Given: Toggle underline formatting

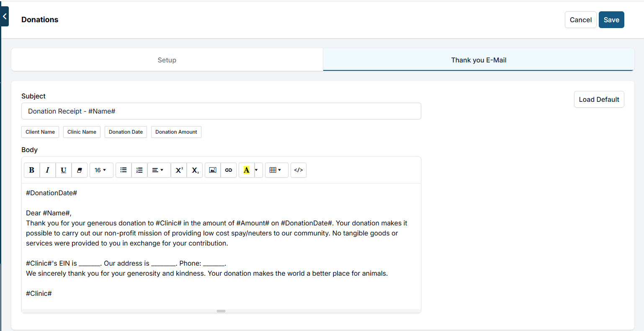Looking at the screenshot, I should tap(63, 170).
